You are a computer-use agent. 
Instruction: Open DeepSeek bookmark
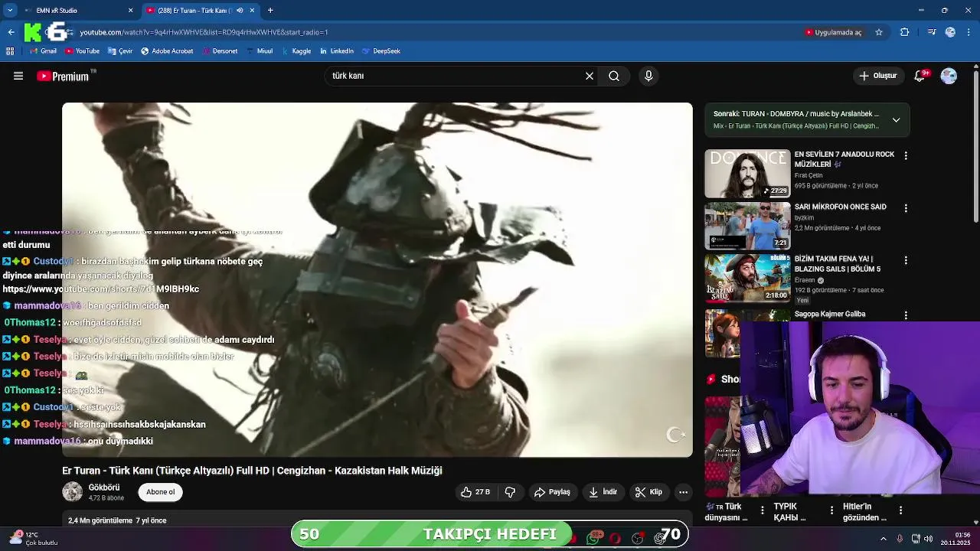pyautogui.click(x=381, y=51)
